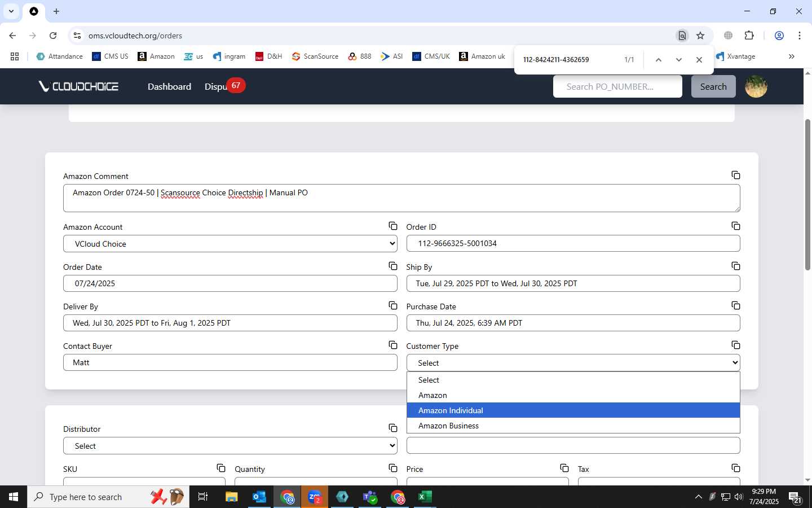Copy the Distributor value
Image resolution: width=812 pixels, height=508 pixels.
pos(392,428)
